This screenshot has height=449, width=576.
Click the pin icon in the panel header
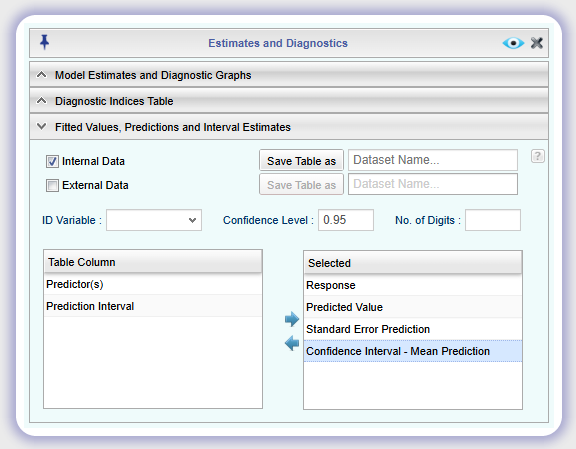point(44,42)
